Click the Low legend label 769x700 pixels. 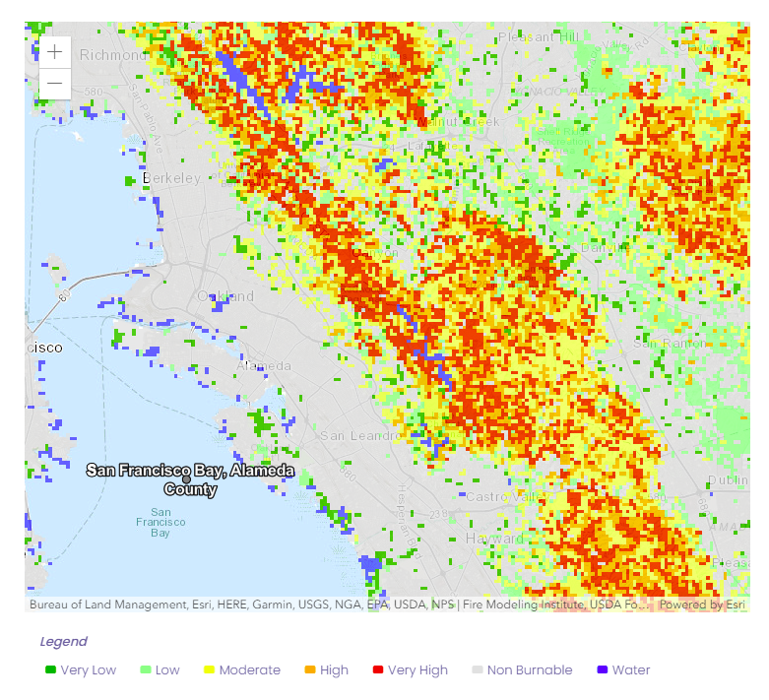point(167,670)
